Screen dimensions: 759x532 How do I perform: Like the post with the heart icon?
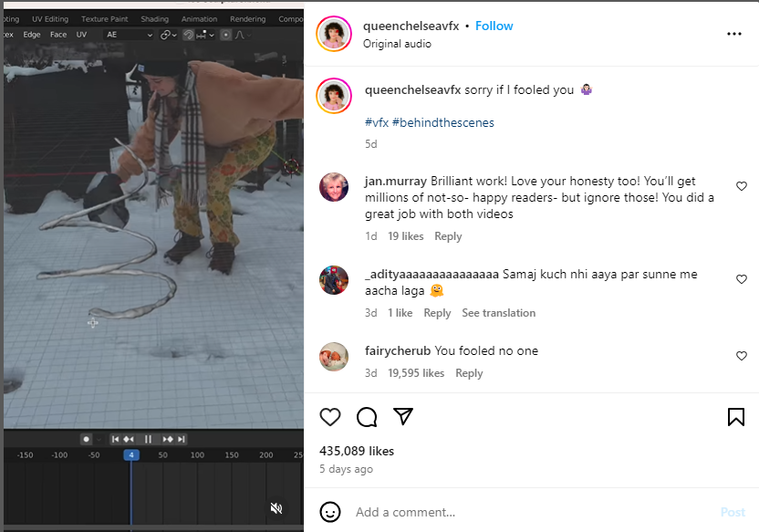(330, 417)
